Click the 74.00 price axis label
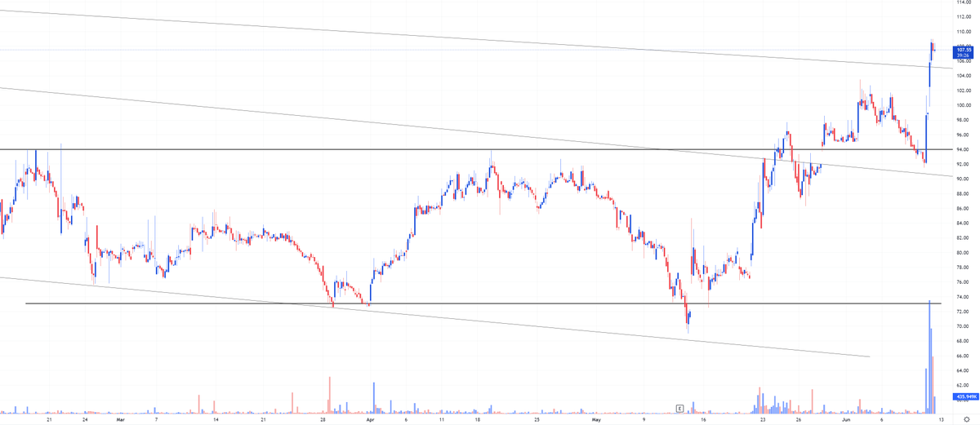The height and width of the screenshot is (425, 980). (x=961, y=297)
